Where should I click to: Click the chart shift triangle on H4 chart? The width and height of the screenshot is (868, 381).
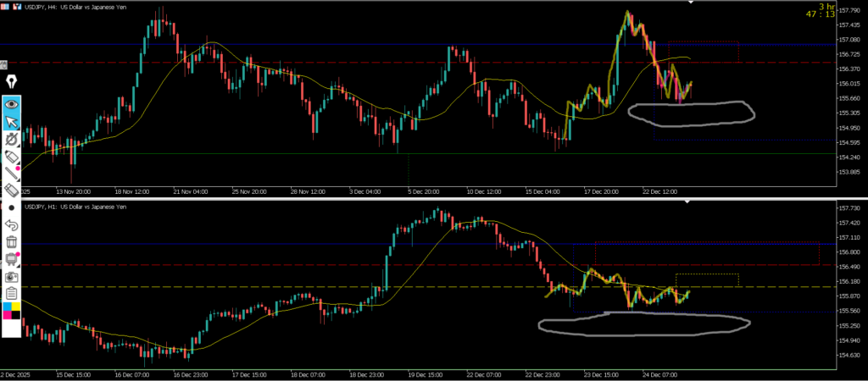click(690, 3)
